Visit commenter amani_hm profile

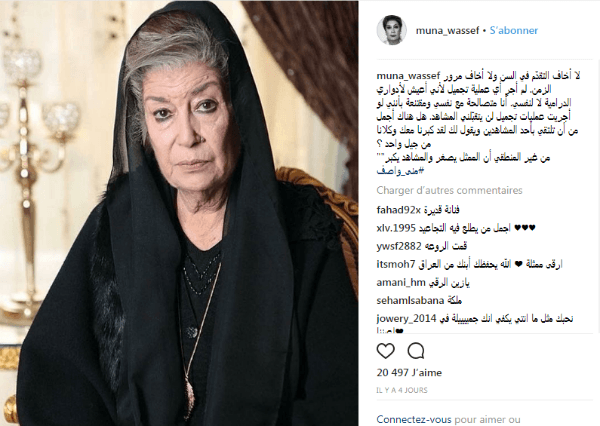coord(401,283)
